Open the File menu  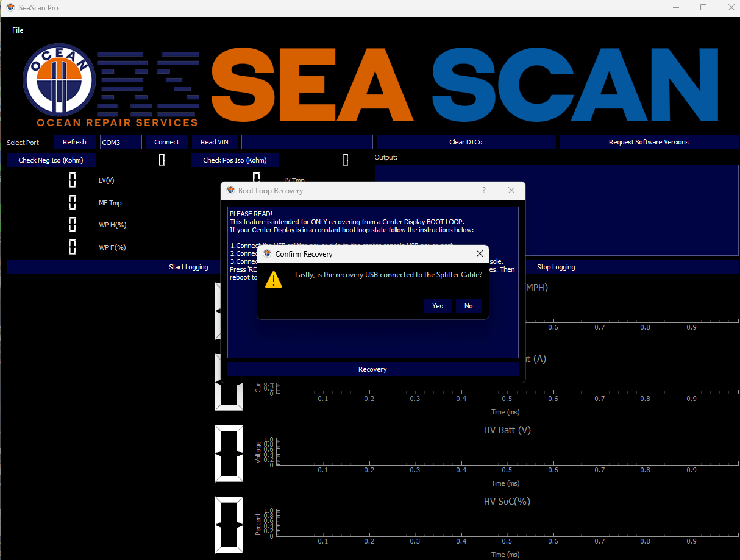(x=18, y=30)
